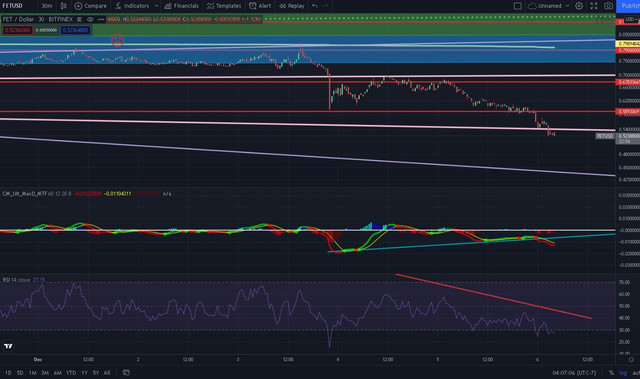Enter fullscreen mode
Viewport: 640px width, 379px height.
594,6
